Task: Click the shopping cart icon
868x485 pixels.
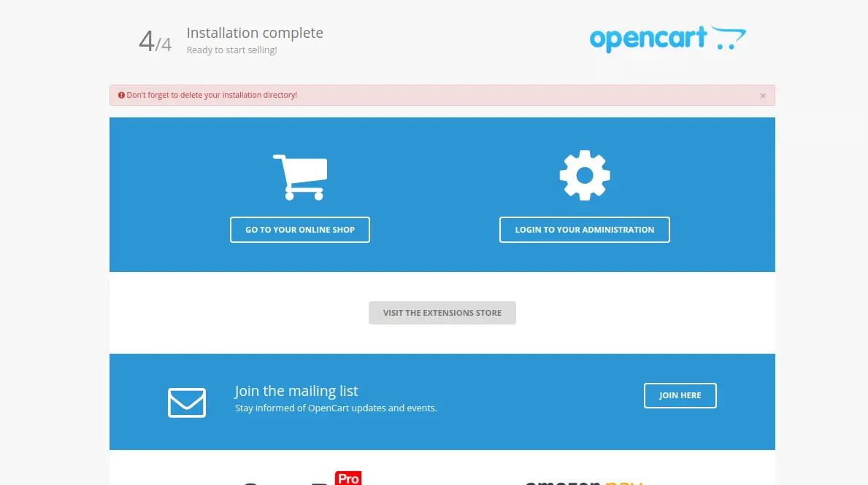Action: (300, 177)
